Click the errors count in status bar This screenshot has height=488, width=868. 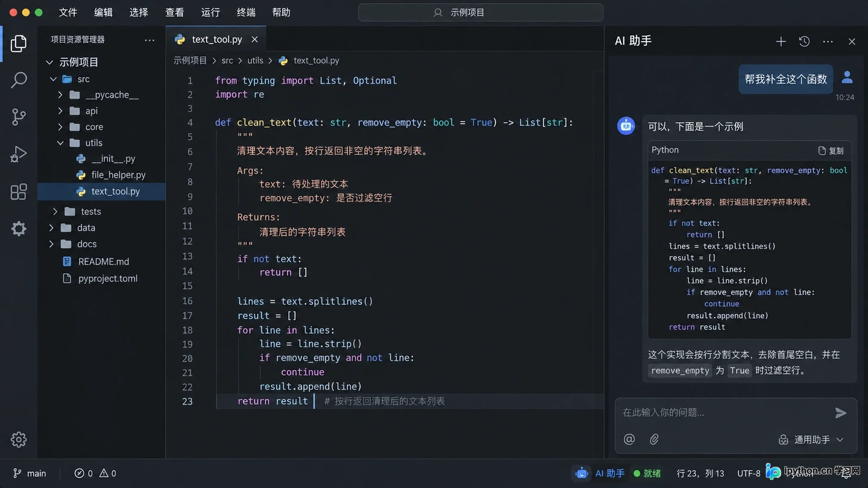pos(84,474)
